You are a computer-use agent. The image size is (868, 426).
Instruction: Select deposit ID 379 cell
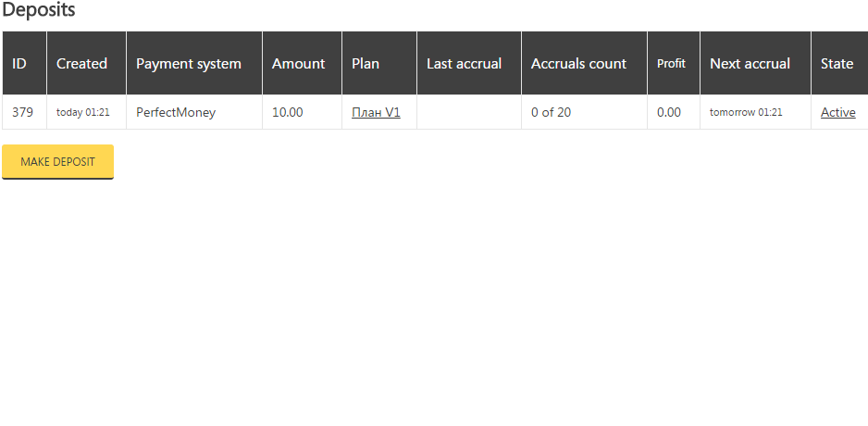[23, 112]
